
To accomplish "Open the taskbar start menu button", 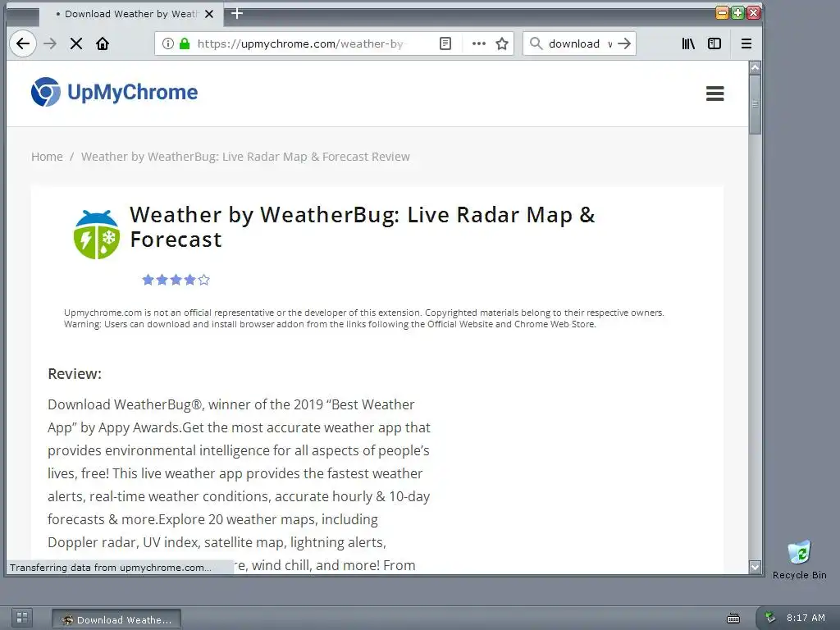I will tap(22, 618).
